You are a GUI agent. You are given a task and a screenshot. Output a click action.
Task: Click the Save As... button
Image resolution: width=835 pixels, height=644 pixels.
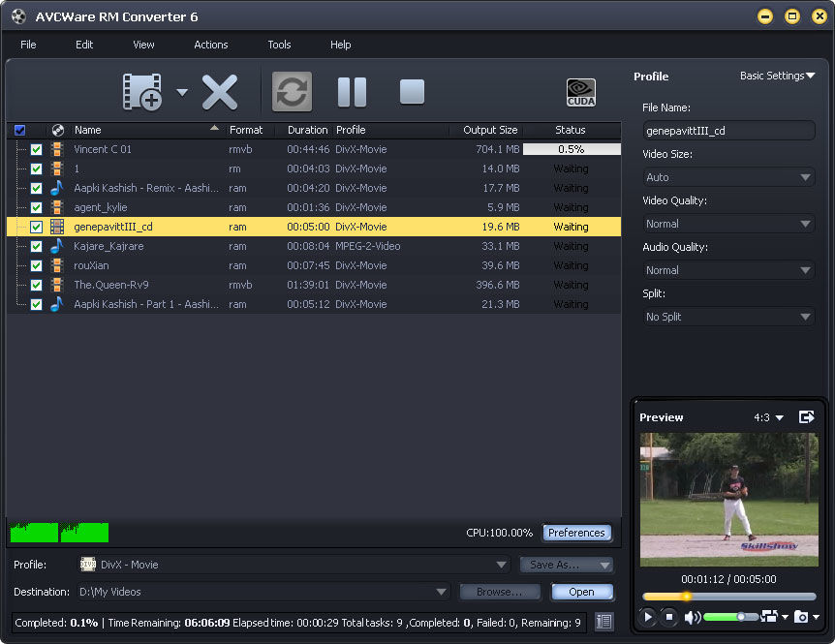click(x=566, y=565)
